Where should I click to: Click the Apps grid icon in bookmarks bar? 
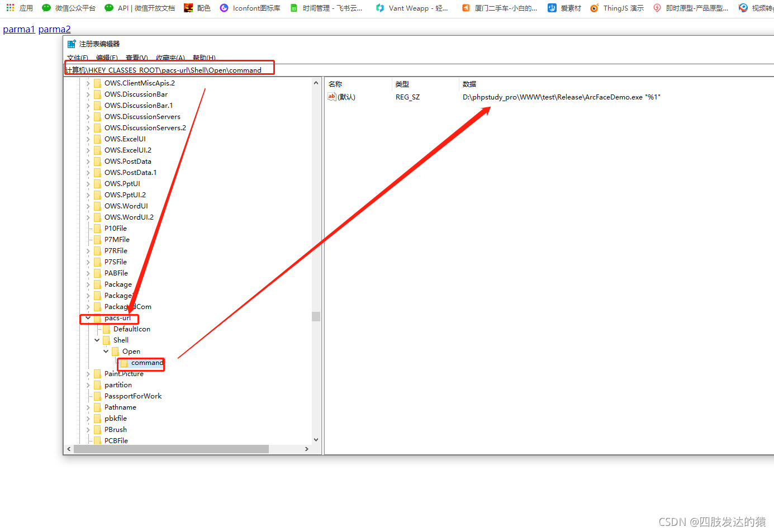coord(10,8)
